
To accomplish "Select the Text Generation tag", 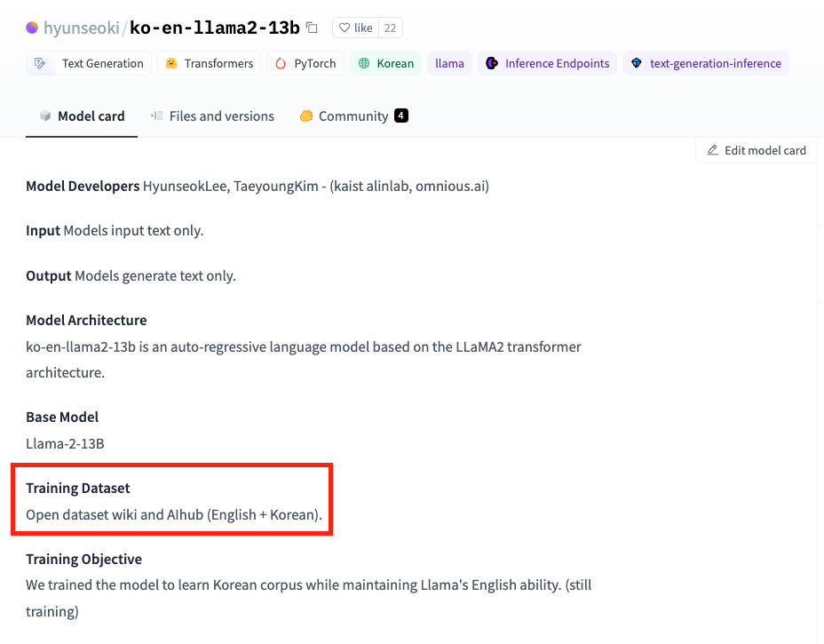I will [89, 63].
